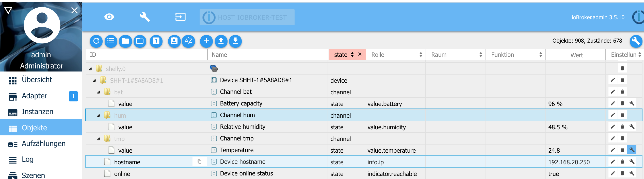Toggle the eye visibility icon in header

(x=109, y=17)
